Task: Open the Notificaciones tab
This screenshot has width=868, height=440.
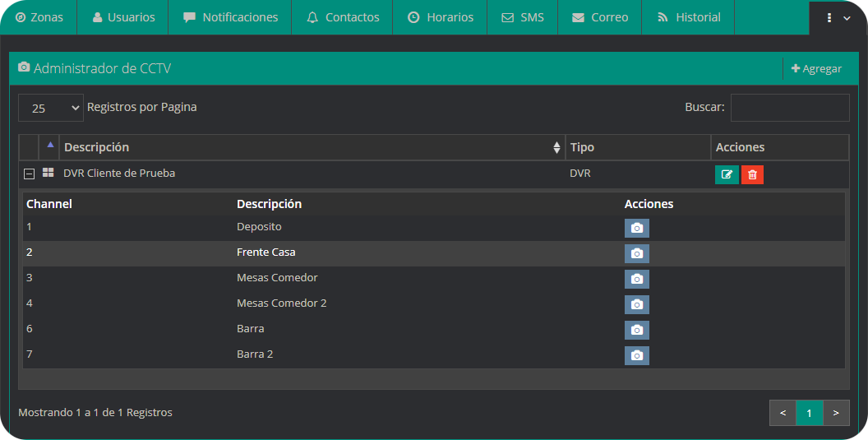Action: [230, 17]
